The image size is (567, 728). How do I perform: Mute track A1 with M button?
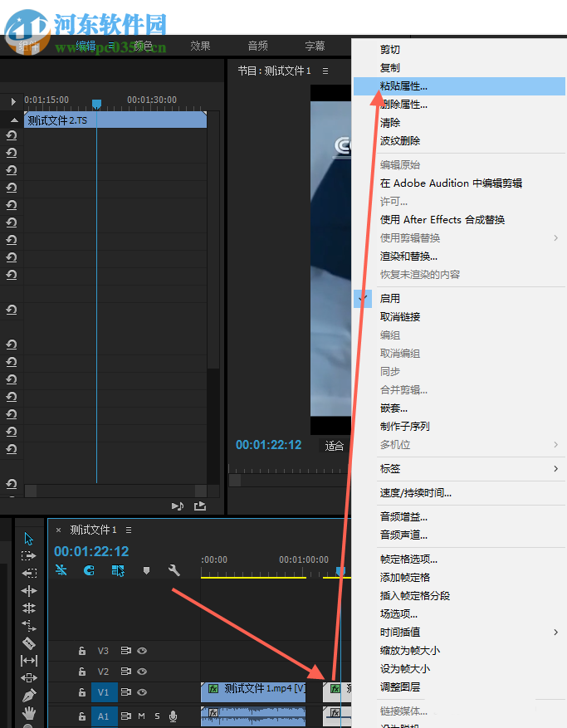pos(142,716)
